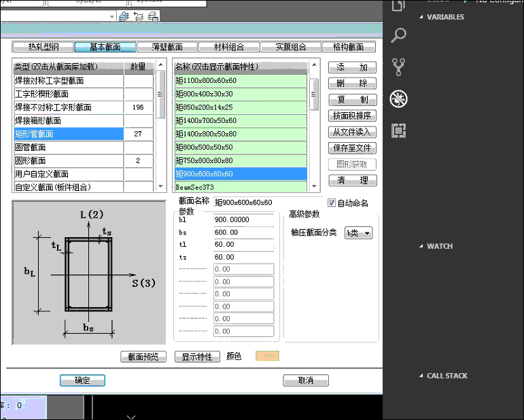Viewport: 524px width, 420px height.
Task: Click the 截面预览 button
Action: pos(143,357)
